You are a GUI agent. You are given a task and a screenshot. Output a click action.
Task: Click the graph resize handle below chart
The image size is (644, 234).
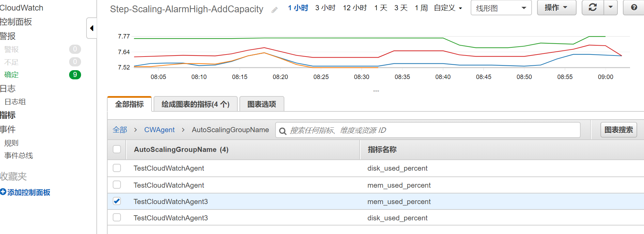tap(376, 91)
